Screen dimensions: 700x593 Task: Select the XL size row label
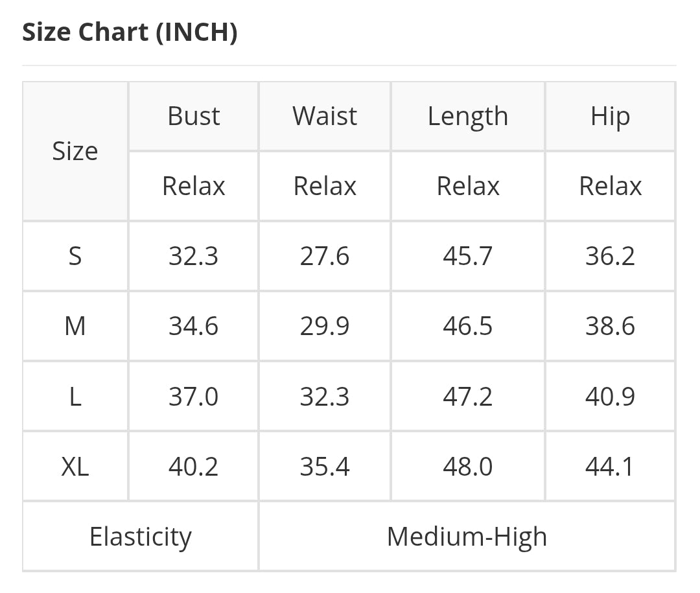75,466
